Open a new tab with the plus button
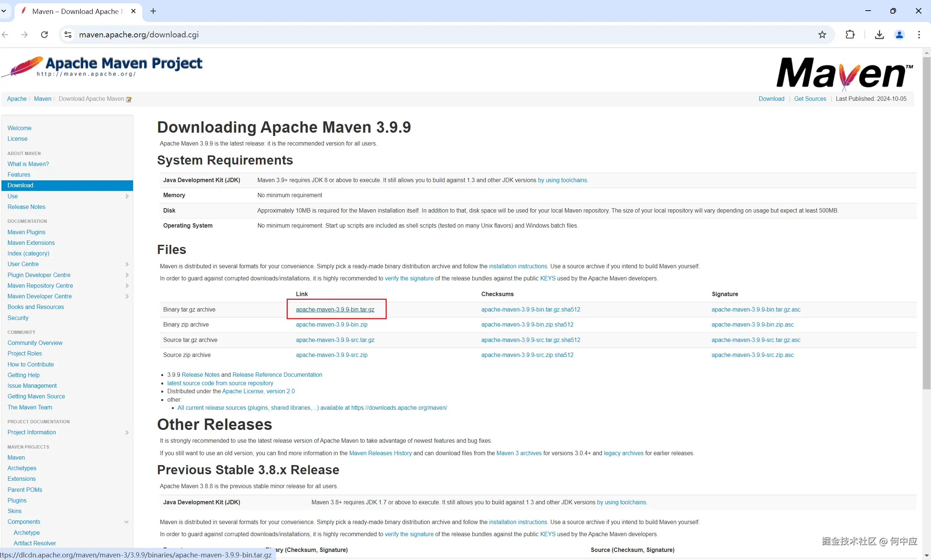Image resolution: width=931 pixels, height=560 pixels. click(153, 11)
